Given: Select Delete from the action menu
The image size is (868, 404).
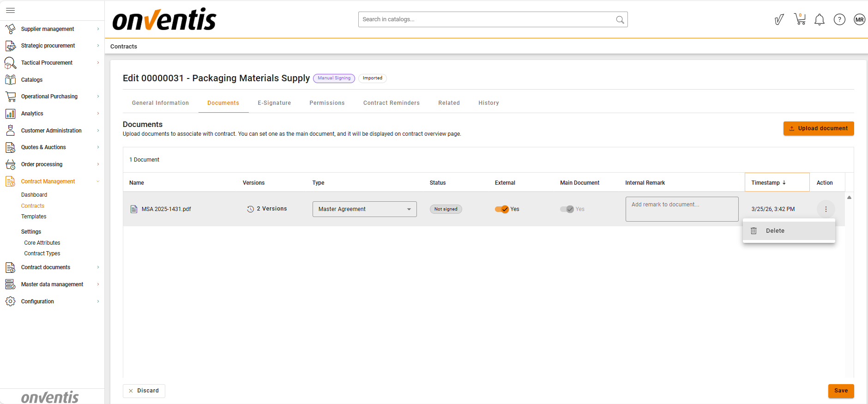Looking at the screenshot, I should coord(775,231).
